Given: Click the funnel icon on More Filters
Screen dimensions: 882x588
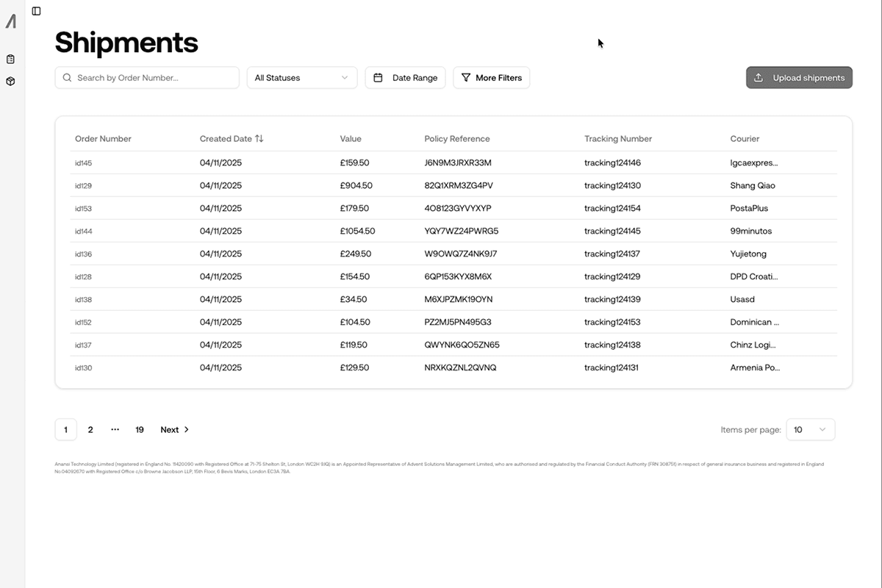Looking at the screenshot, I should [x=465, y=78].
